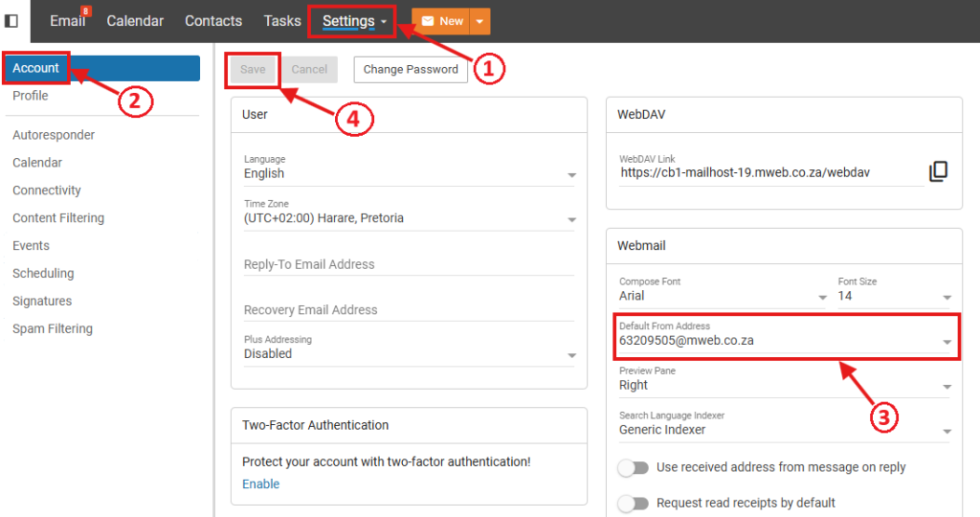Enable Request read receipts by default

[634, 503]
